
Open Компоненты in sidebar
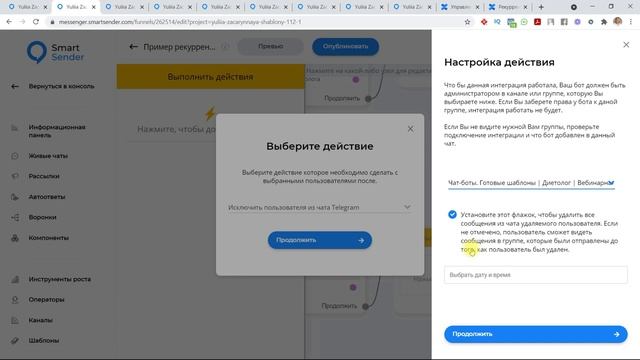49,238
